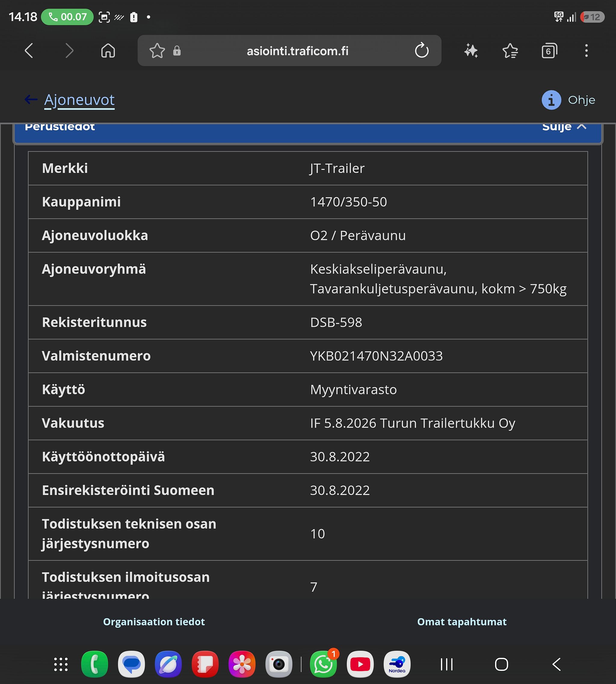
Task: Click the Ajoneuvoryhmä value Keskiakseliperävaunu
Action: [378, 269]
